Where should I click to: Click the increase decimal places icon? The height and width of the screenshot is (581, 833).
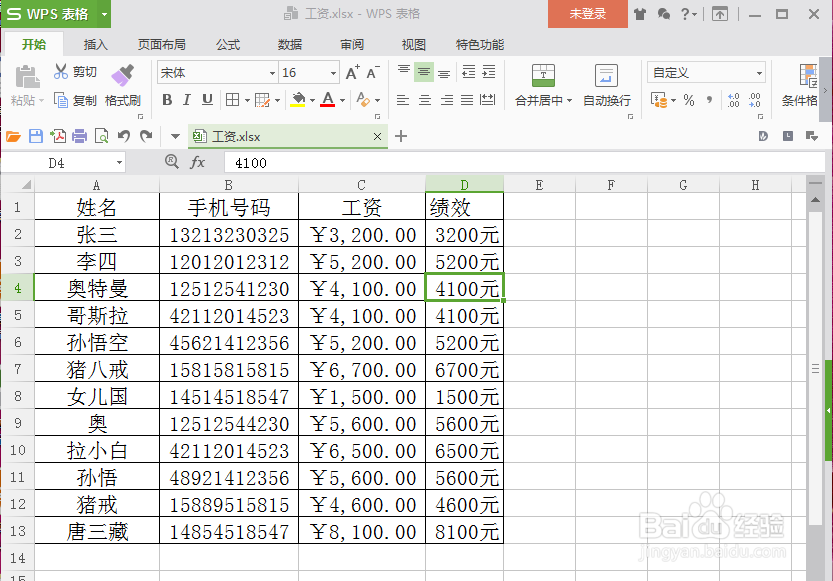[x=733, y=100]
